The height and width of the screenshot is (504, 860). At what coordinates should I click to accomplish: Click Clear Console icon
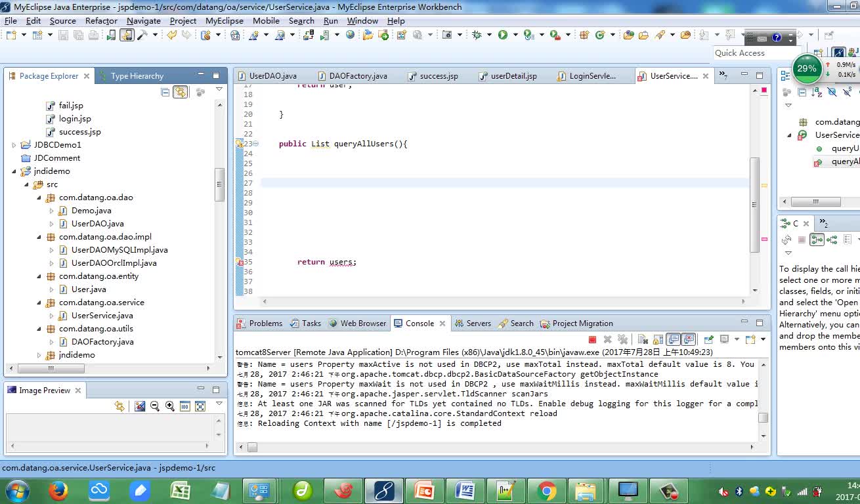click(643, 339)
